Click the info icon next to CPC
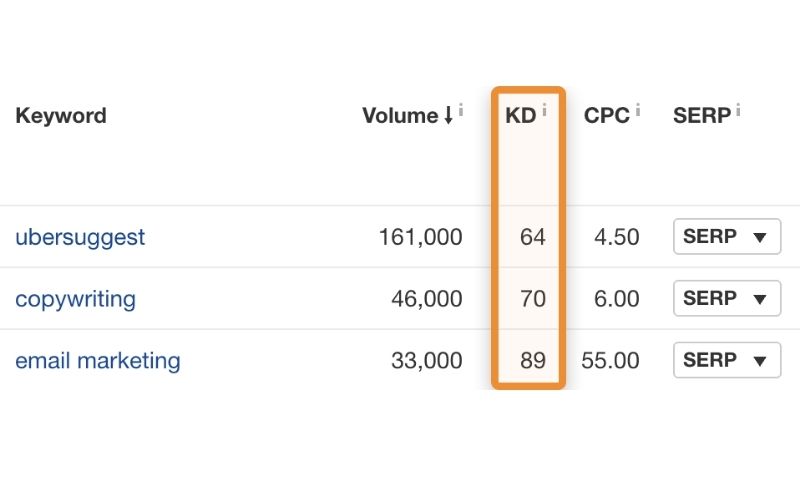800x500 pixels. tap(638, 110)
